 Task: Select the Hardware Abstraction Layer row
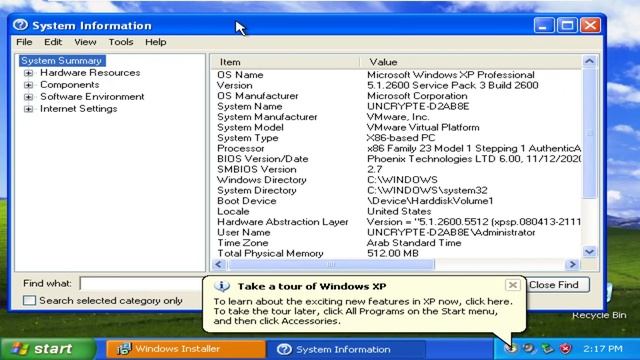pos(397,222)
